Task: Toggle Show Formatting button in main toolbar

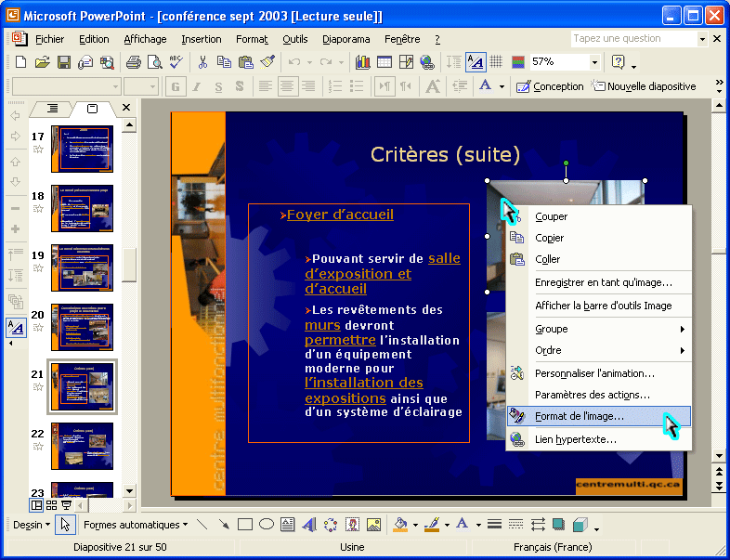Action: [x=476, y=62]
